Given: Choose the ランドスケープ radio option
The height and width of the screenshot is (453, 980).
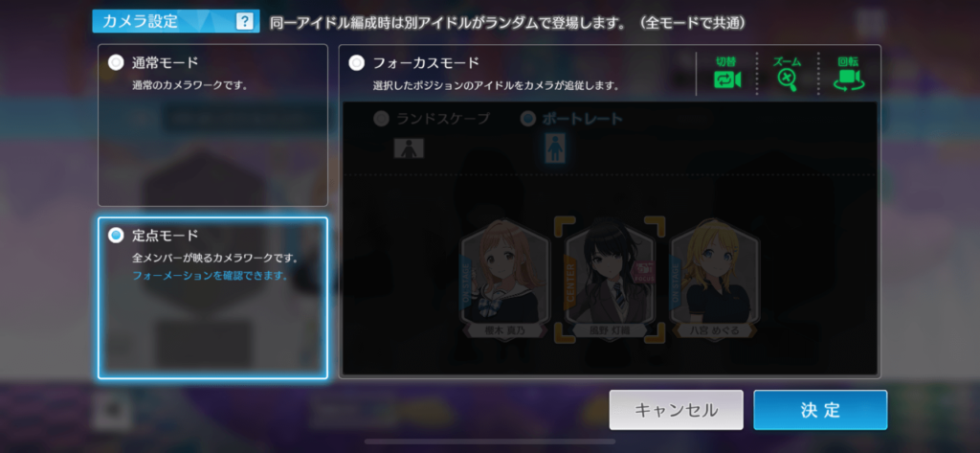Looking at the screenshot, I should 381,118.
